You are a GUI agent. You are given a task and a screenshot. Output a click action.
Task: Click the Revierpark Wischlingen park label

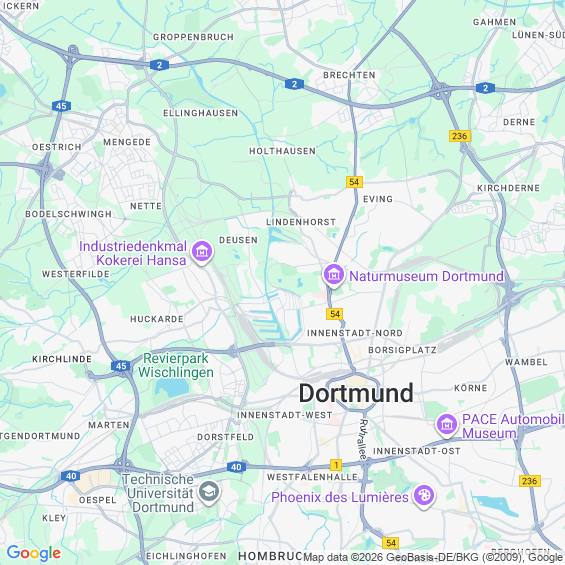pos(176,365)
